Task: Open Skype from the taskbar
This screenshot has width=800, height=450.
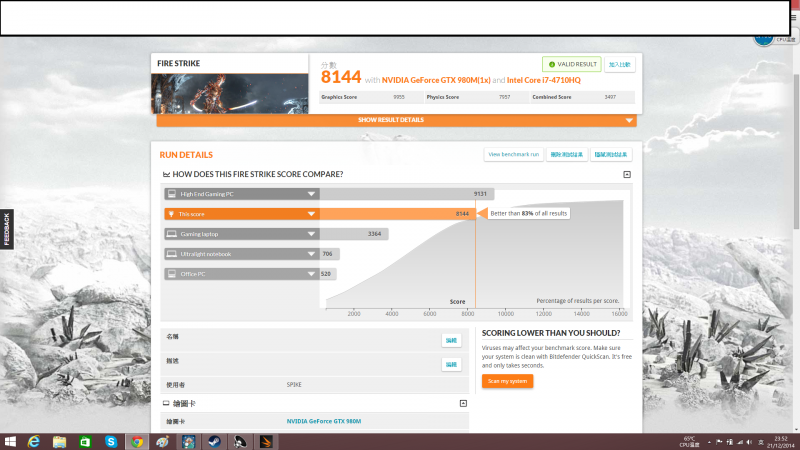Action: (111, 442)
